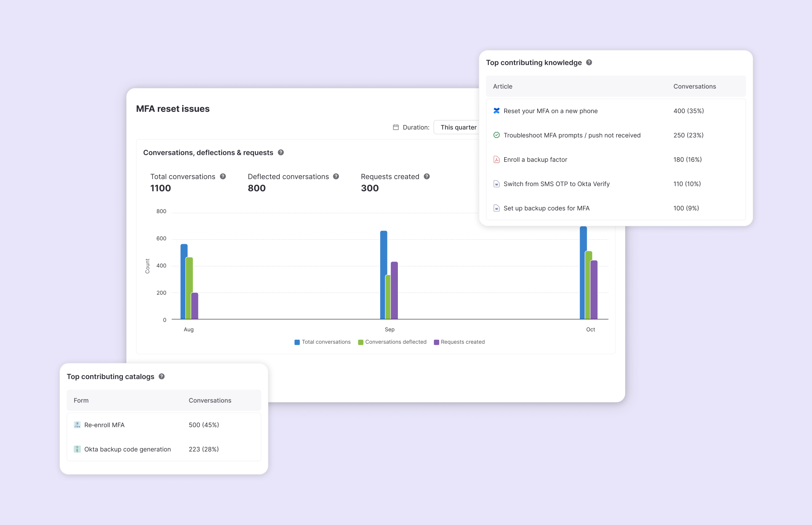Click help icon beside Total conversations
The width and height of the screenshot is (812, 525).
point(223,176)
